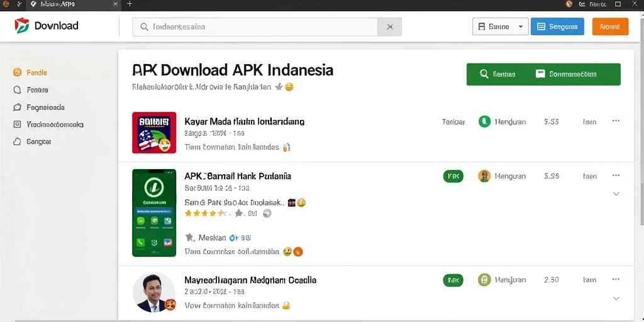Open the APK Bamail Hank Pudania title

coord(238,176)
